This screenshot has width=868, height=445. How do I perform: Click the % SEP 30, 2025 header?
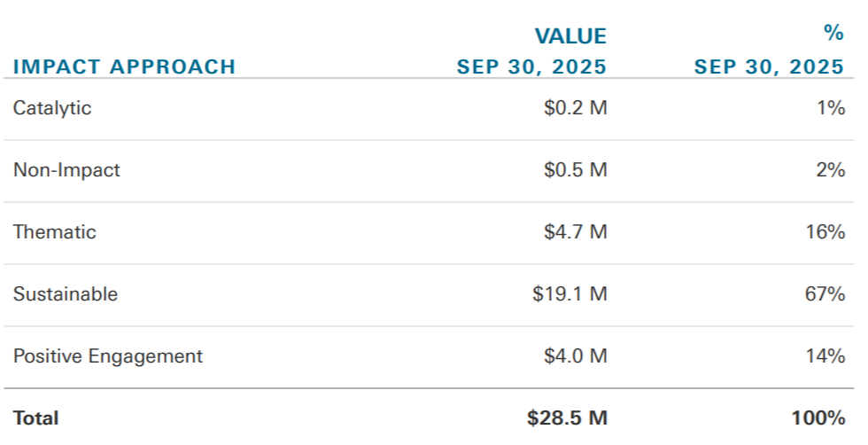769,50
